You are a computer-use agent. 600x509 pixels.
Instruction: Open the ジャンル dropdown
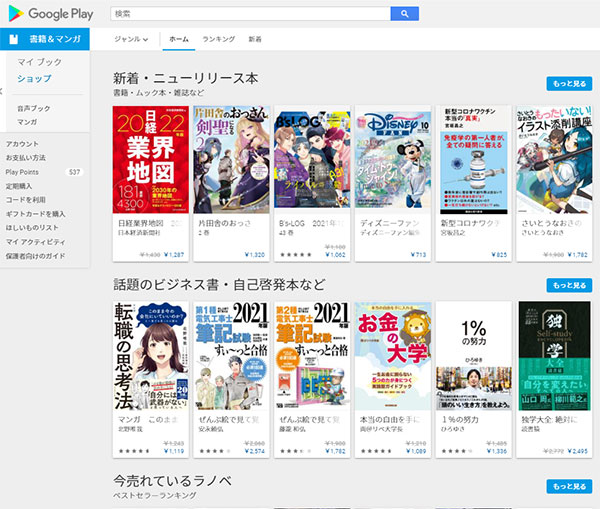point(131,39)
